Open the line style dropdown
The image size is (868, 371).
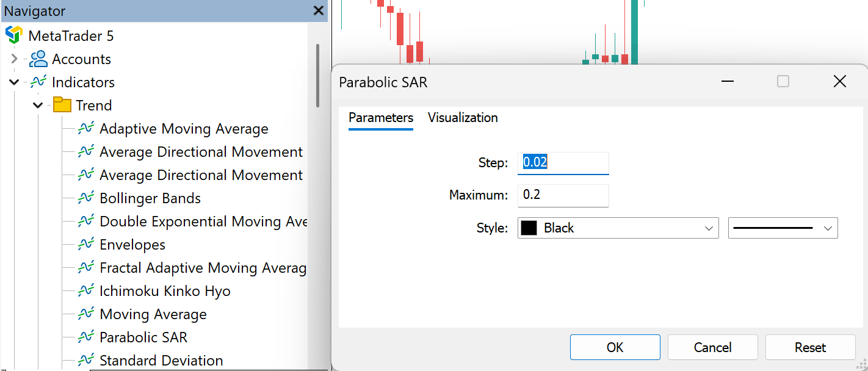[783, 228]
